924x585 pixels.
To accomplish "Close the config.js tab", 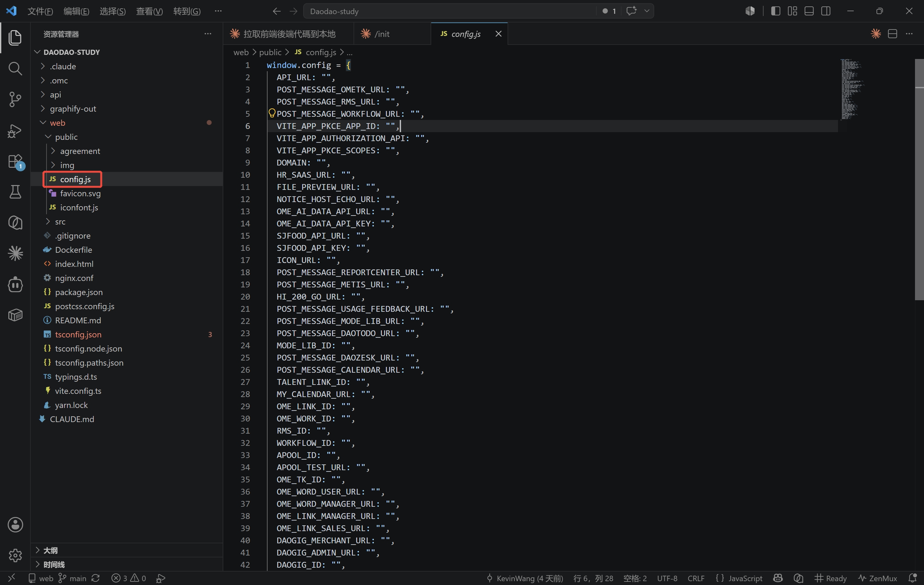I will pos(498,34).
